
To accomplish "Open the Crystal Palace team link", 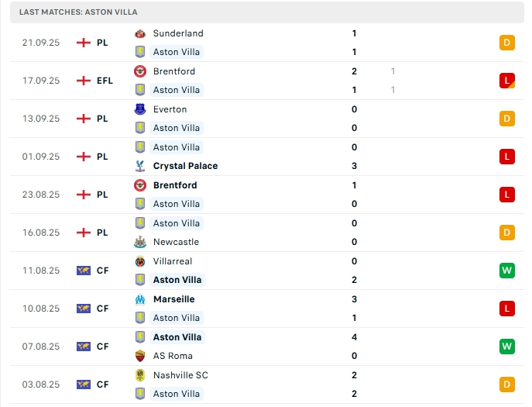I will click(x=185, y=166).
